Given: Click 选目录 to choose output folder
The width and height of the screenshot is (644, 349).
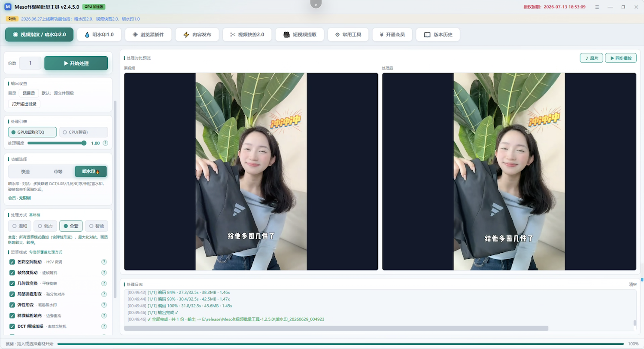Looking at the screenshot, I should (29, 93).
